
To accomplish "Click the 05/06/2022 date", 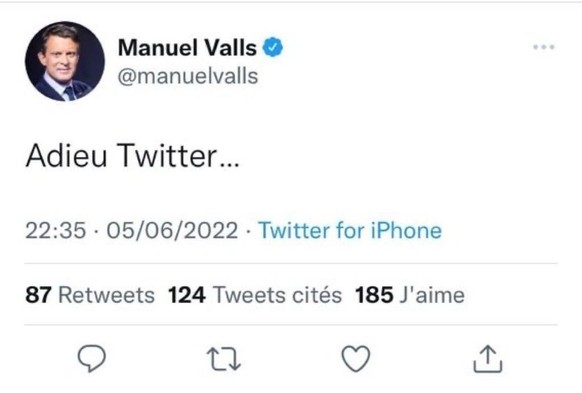I will 172,230.
